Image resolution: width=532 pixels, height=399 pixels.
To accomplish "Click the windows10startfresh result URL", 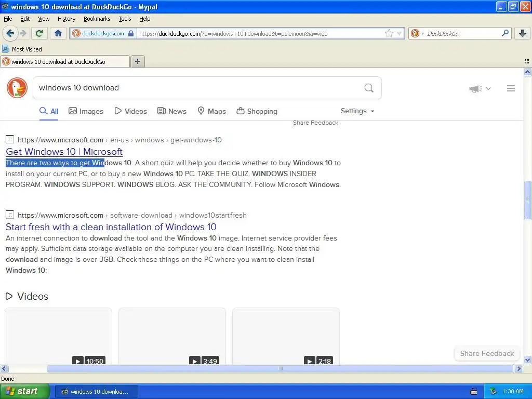I will (x=132, y=215).
